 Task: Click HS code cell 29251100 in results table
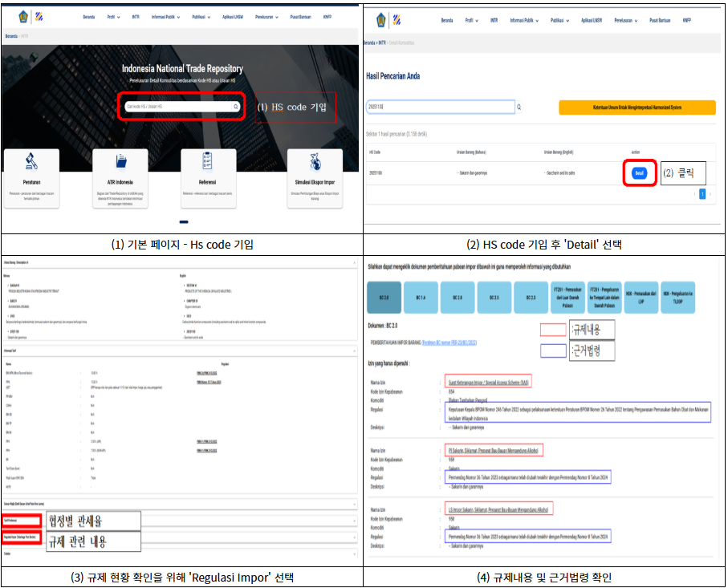click(376, 173)
